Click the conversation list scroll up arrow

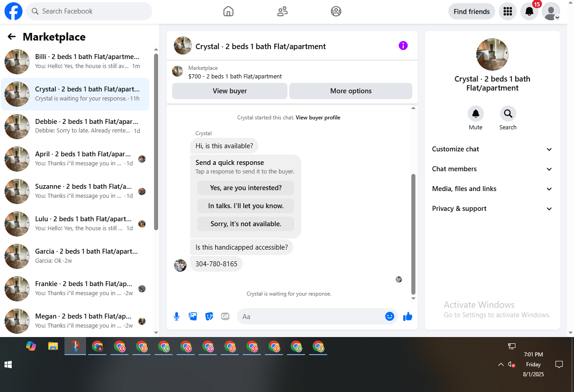coord(156,50)
